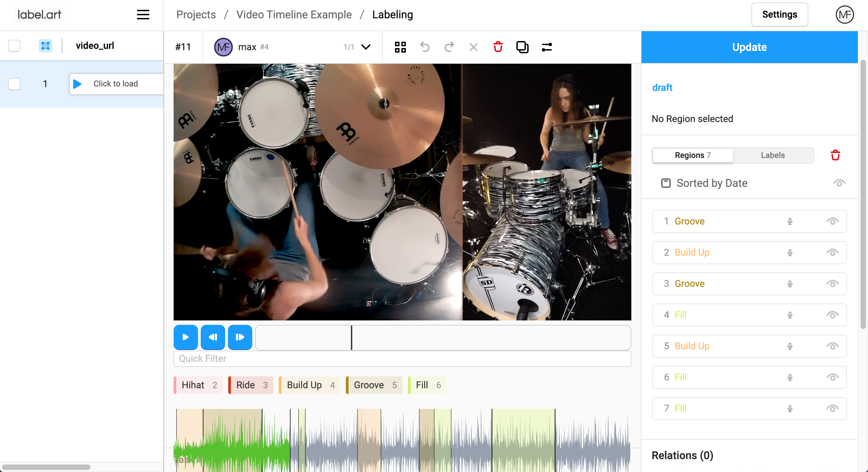Open the hamburger sidebar menu

143,15
